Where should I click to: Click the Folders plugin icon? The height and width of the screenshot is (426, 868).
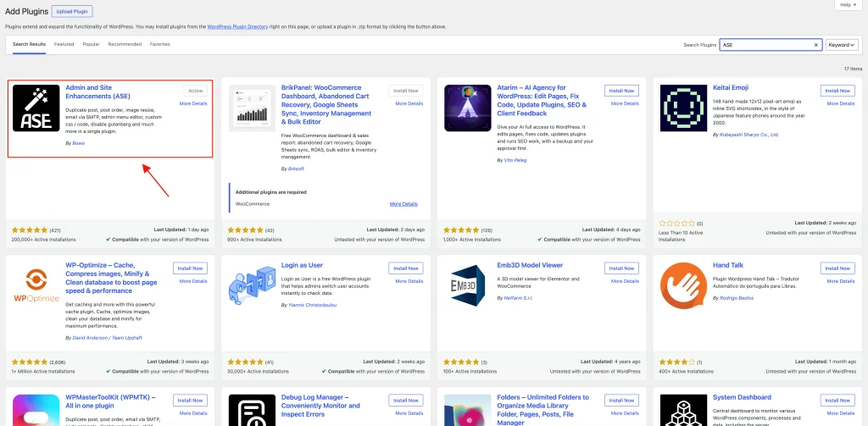[x=468, y=410]
